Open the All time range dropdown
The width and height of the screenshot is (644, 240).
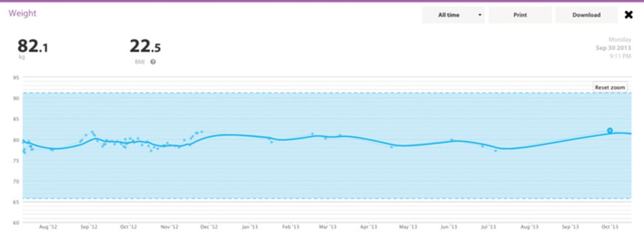(453, 15)
